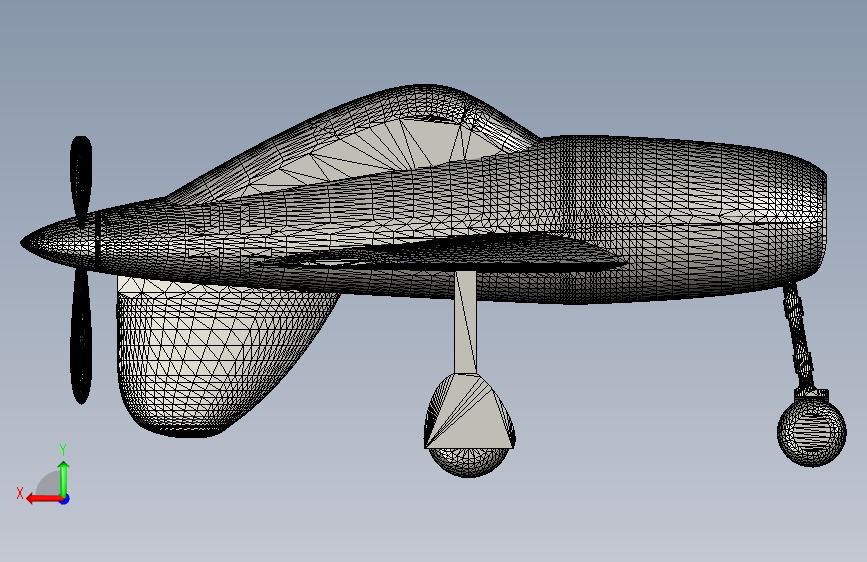Select the upper propeller blade
This screenshot has height=562, width=867.
81,180
